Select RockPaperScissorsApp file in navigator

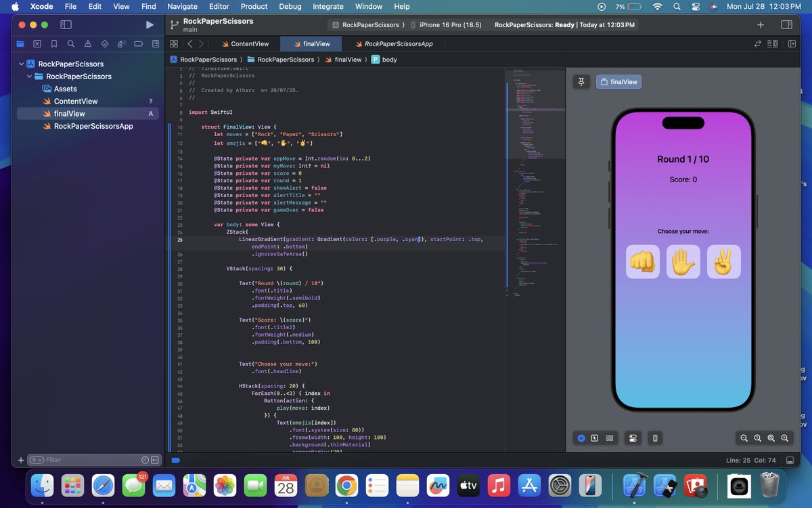tap(93, 126)
